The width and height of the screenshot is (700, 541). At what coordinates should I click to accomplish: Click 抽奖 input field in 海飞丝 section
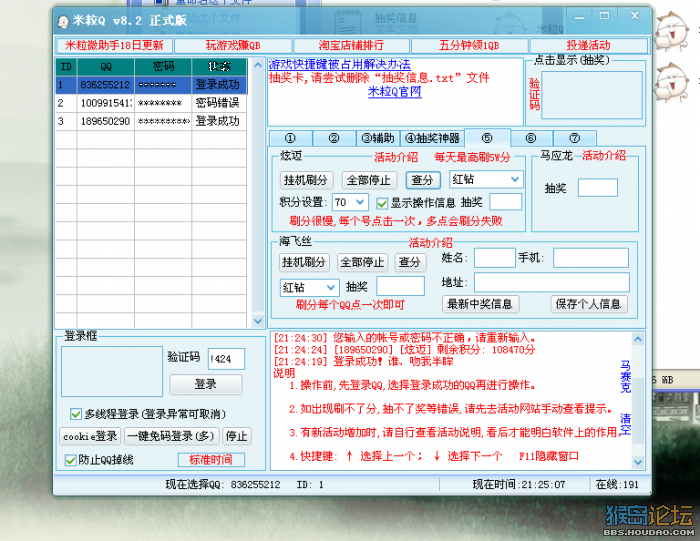click(400, 286)
